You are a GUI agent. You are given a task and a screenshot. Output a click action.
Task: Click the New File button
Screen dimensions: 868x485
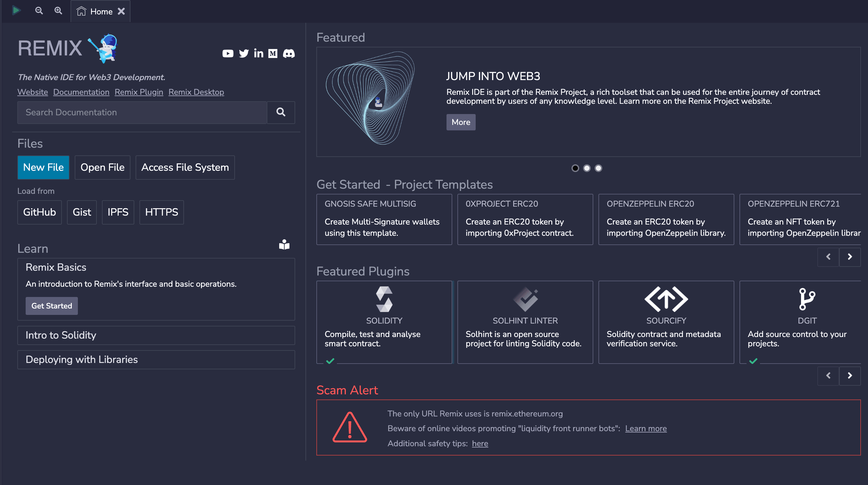[x=44, y=168]
